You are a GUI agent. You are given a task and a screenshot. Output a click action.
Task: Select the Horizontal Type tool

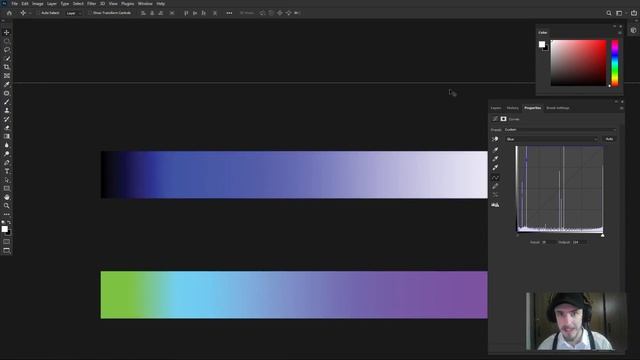click(x=7, y=171)
